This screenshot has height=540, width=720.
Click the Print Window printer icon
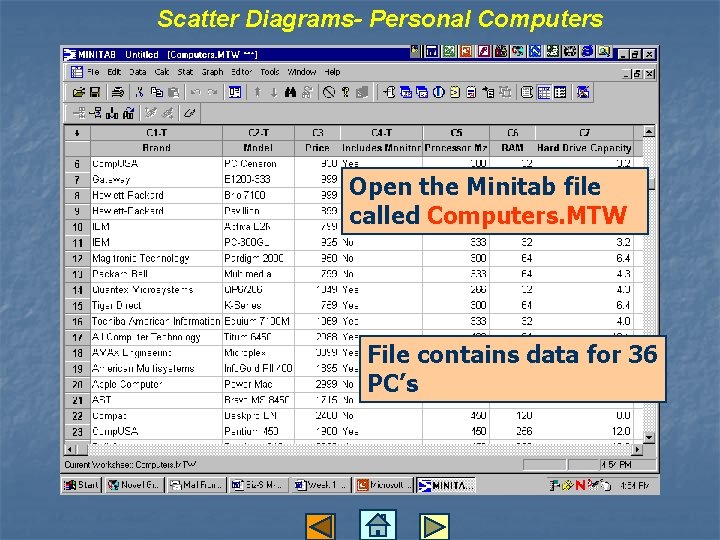(118, 93)
